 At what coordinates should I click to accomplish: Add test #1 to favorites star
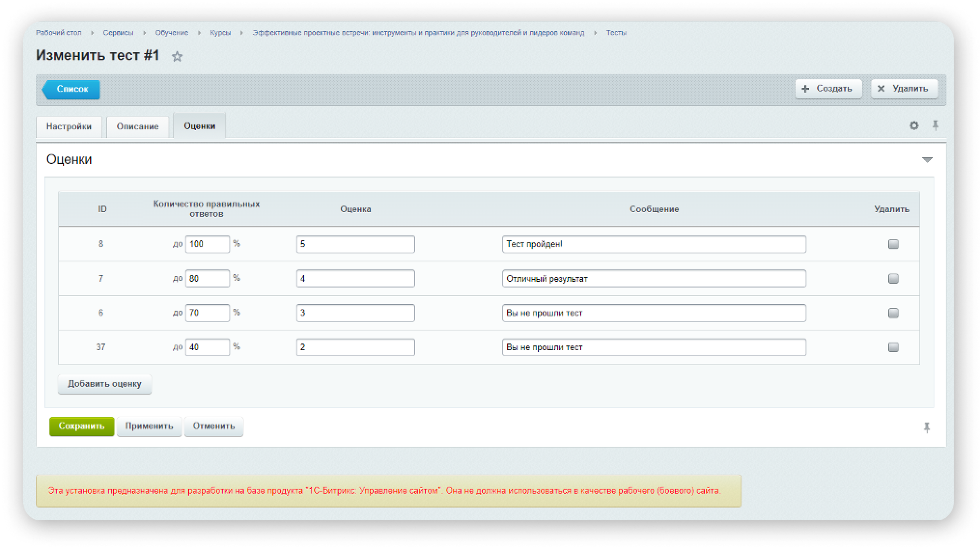point(177,56)
